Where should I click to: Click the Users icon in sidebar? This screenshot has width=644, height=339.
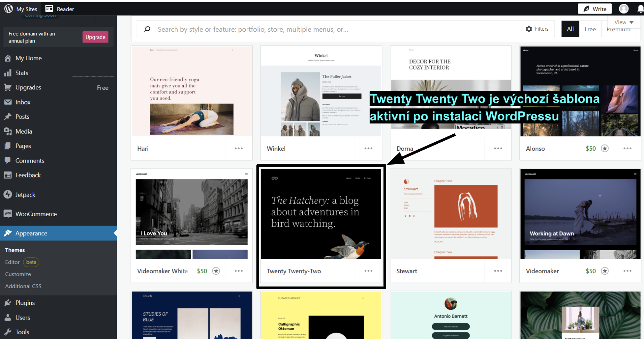pyautogui.click(x=8, y=317)
